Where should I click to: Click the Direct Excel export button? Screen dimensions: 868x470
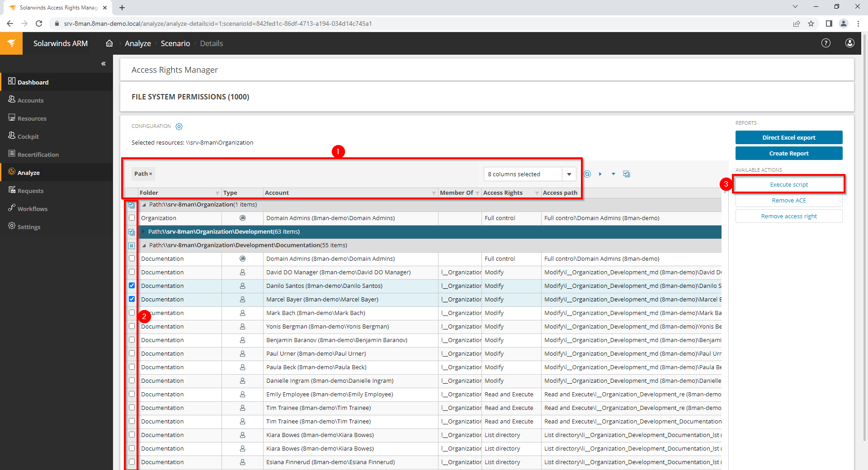pyautogui.click(x=788, y=137)
